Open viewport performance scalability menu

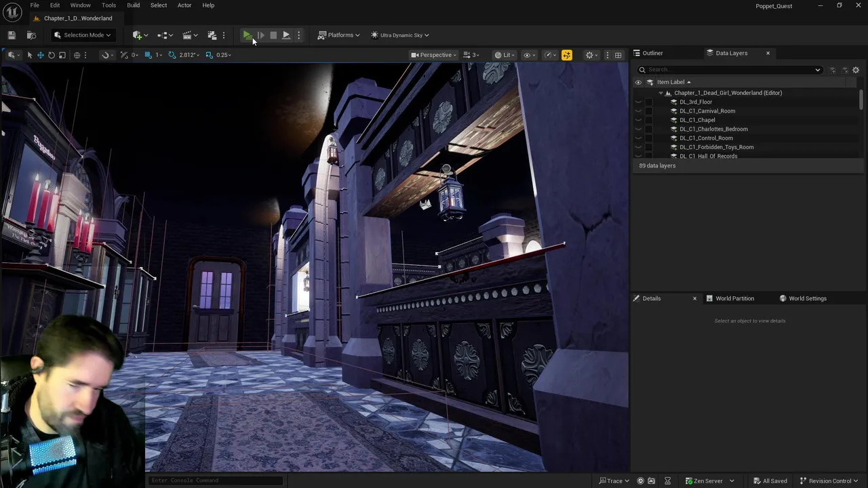point(550,55)
